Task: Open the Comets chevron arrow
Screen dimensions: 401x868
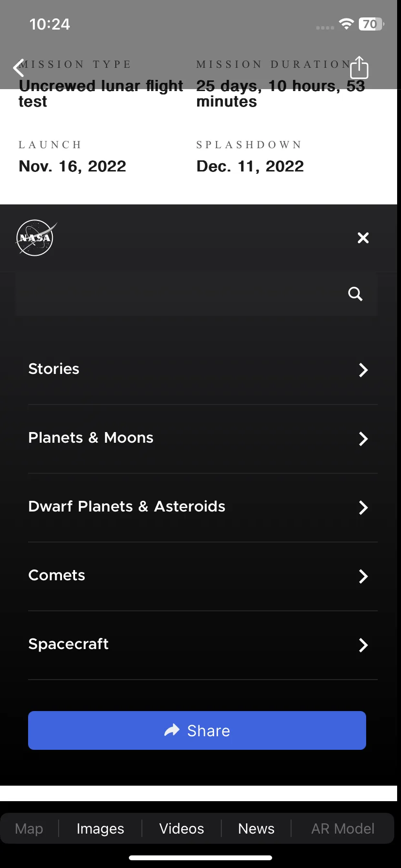Action: (x=364, y=576)
